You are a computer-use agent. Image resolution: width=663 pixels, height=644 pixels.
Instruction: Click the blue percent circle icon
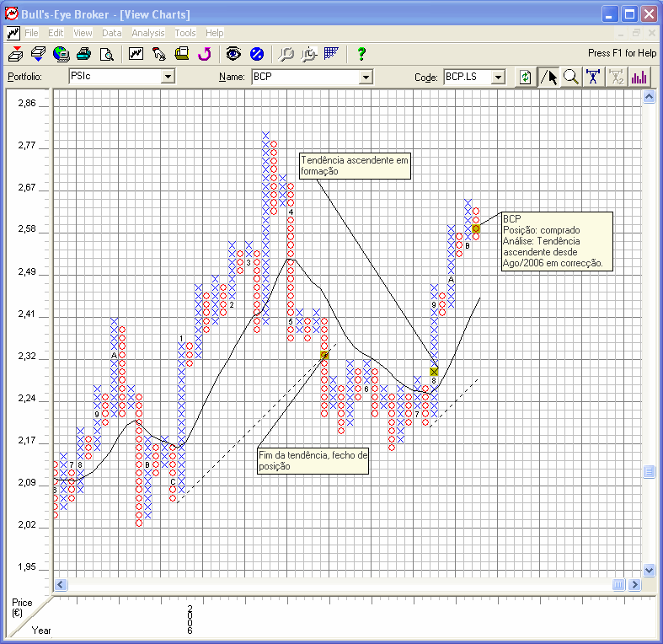pos(257,54)
